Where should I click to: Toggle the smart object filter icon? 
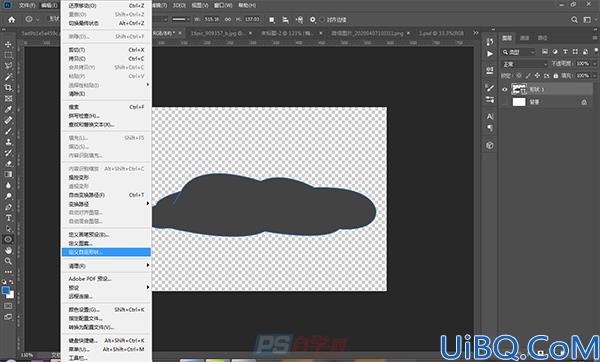(585, 52)
